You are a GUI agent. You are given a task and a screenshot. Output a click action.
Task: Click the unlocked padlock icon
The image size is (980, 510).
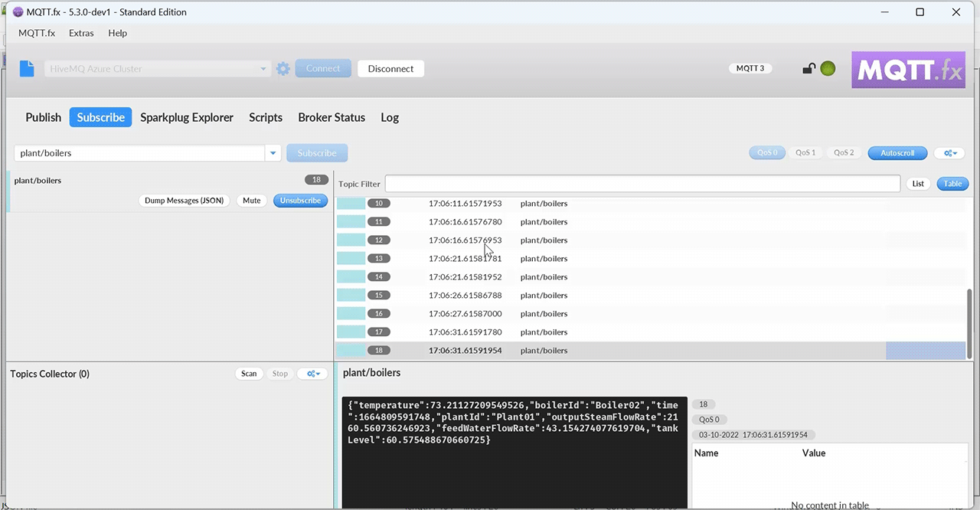pos(808,68)
